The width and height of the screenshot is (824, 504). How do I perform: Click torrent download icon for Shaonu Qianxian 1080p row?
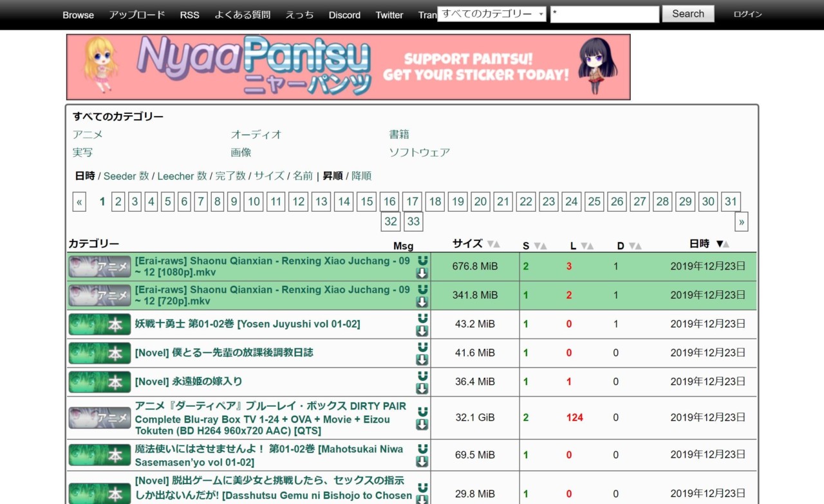click(x=422, y=273)
